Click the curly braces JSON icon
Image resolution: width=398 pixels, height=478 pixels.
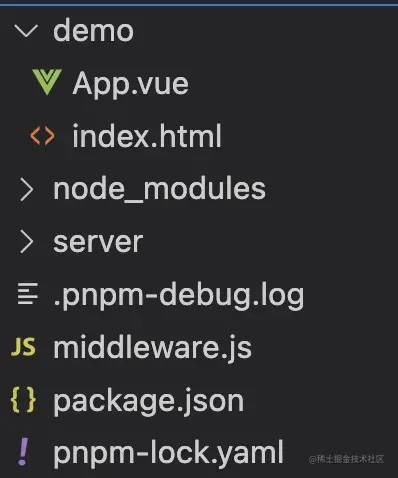pos(23,399)
